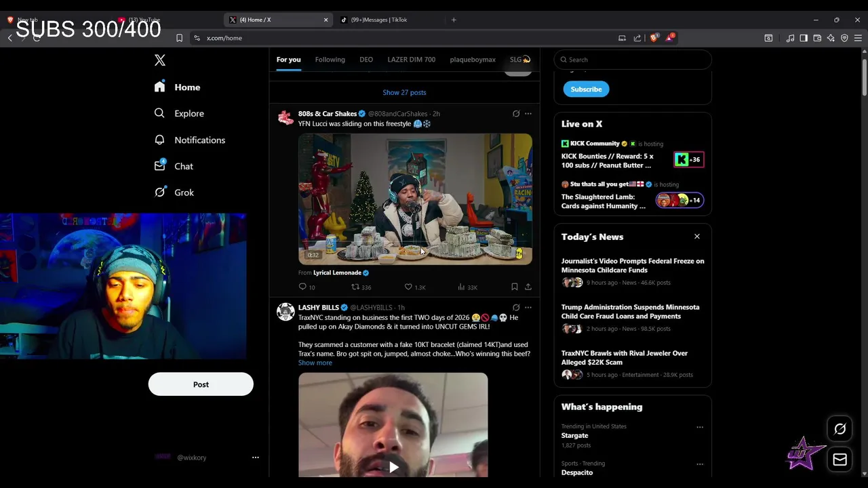Viewport: 868px width, 488px height.
Task: Open Home from the left sidebar
Action: 177,87
